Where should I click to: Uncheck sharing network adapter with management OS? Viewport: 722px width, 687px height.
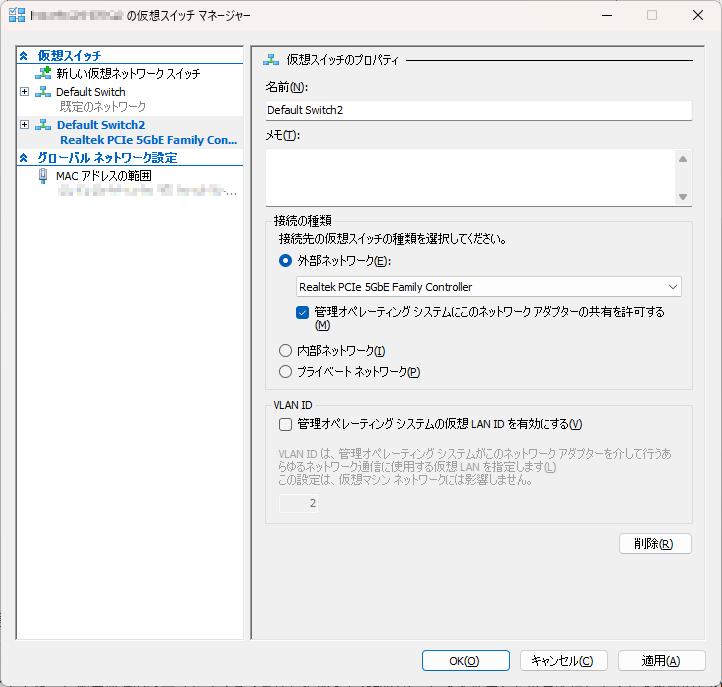tap(303, 312)
